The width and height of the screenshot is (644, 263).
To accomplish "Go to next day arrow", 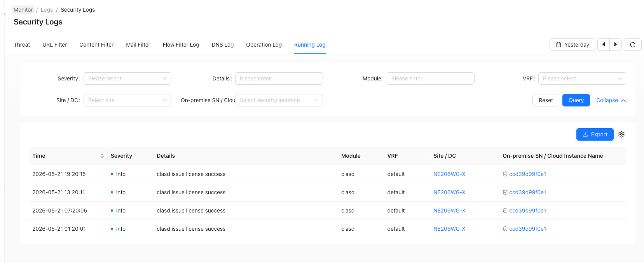I will (616, 45).
